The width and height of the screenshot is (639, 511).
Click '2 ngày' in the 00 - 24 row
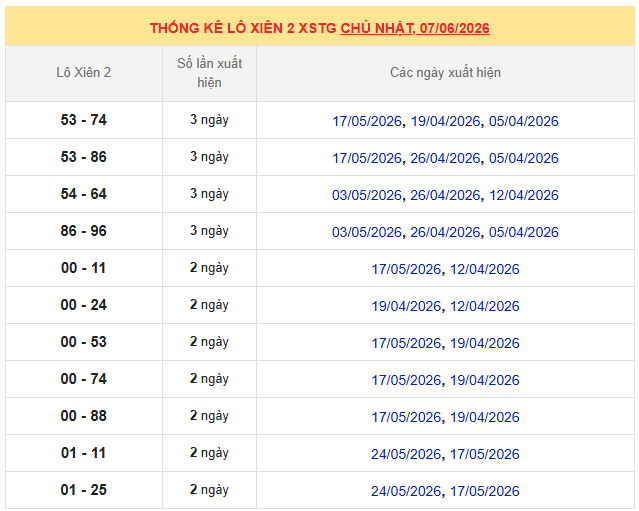coord(209,305)
